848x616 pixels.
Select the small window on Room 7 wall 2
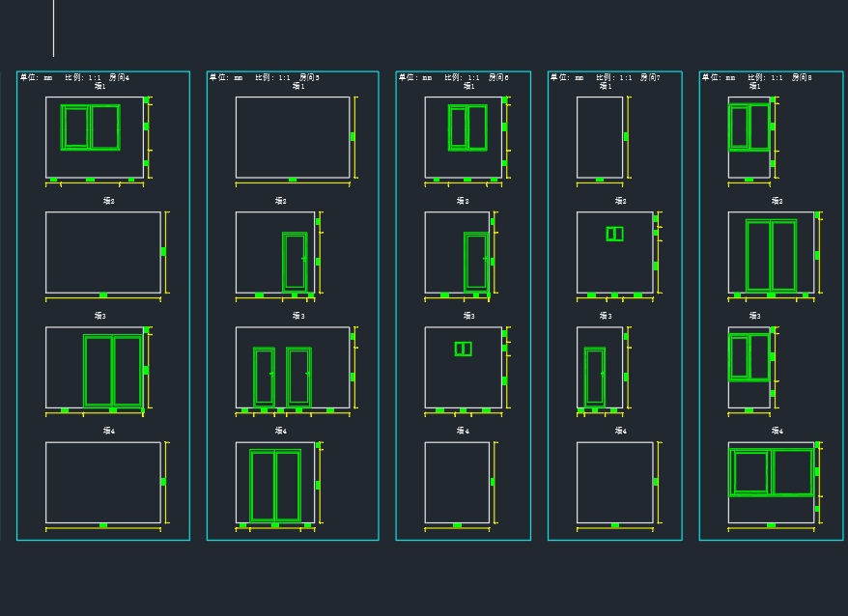614,234
